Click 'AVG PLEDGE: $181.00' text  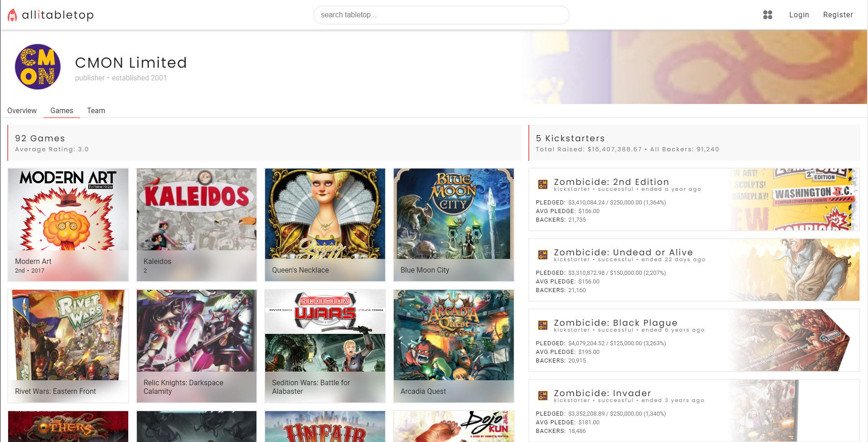pyautogui.click(x=567, y=422)
